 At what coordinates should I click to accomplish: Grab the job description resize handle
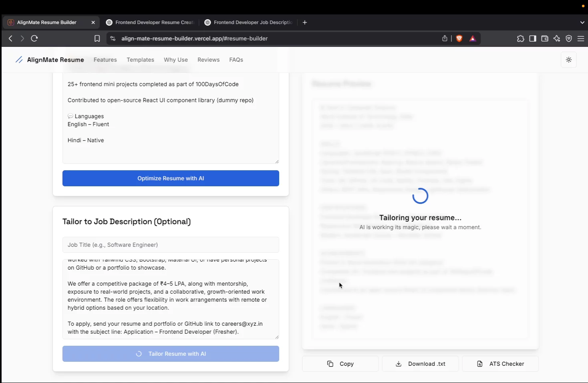(277, 337)
